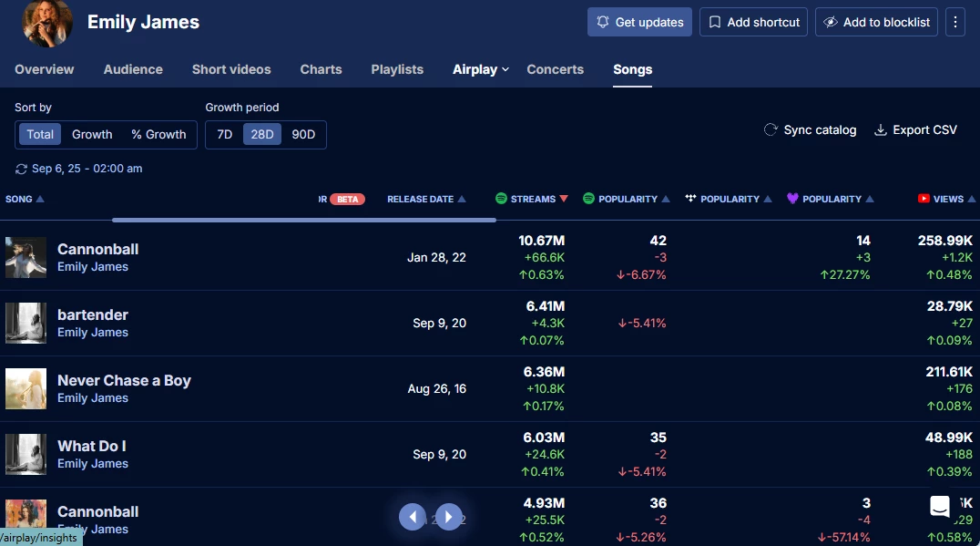Open Cannonball song title with 10.67M streams

point(98,249)
